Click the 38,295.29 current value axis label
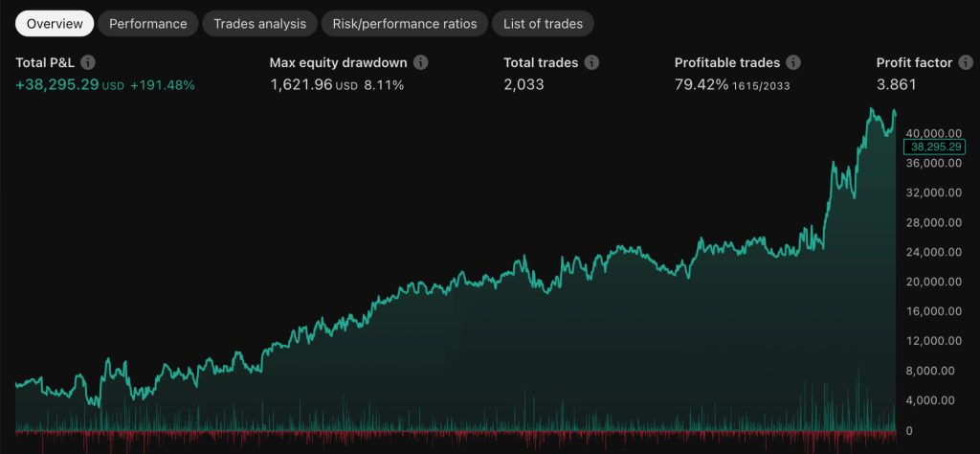Image resolution: width=980 pixels, height=454 pixels. click(x=935, y=147)
